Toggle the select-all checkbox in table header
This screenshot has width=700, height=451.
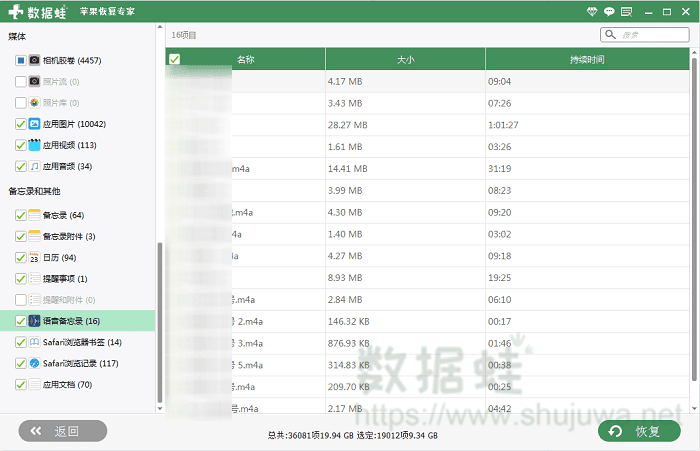(175, 60)
